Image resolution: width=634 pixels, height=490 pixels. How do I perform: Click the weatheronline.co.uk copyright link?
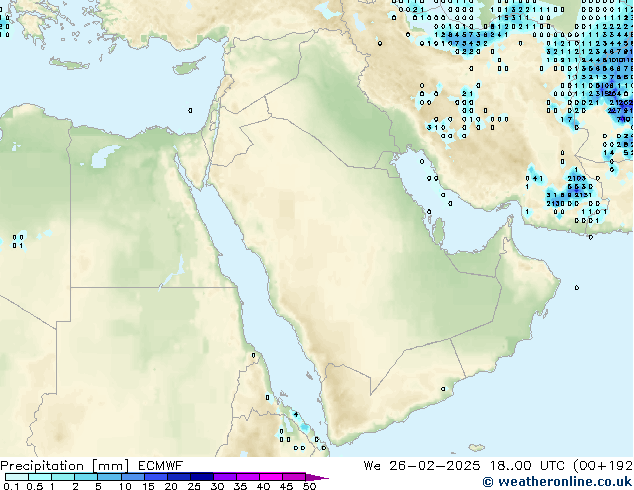point(557,482)
